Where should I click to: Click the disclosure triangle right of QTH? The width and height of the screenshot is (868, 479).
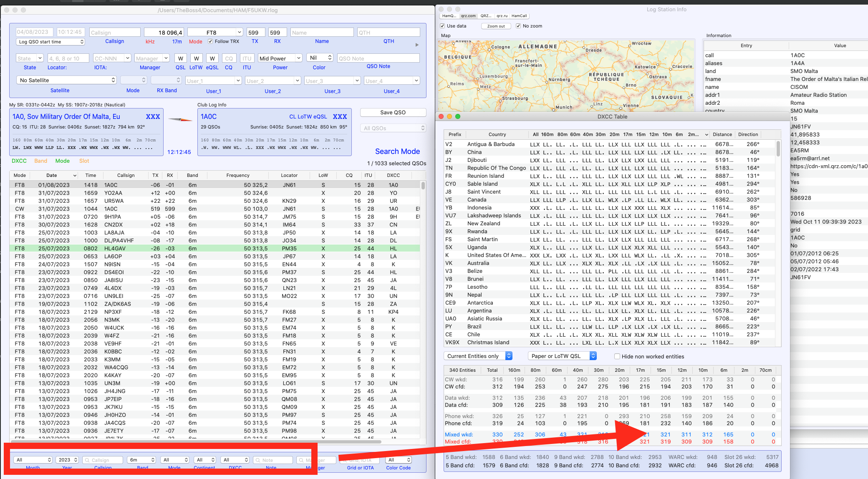click(x=417, y=45)
